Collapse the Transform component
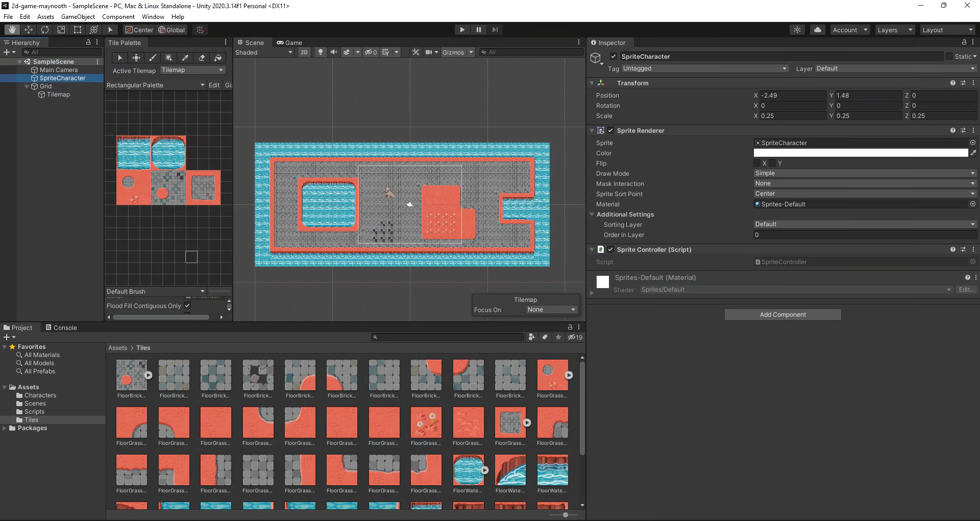The height and width of the screenshot is (521, 980). (592, 83)
